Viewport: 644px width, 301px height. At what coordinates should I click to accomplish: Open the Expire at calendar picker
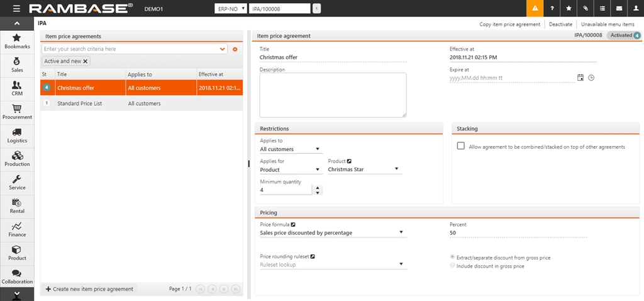580,77
